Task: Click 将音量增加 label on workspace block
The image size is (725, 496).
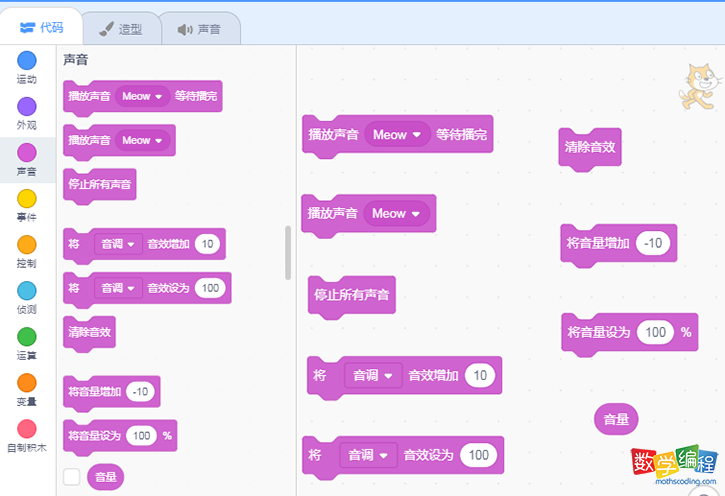Action: (598, 243)
